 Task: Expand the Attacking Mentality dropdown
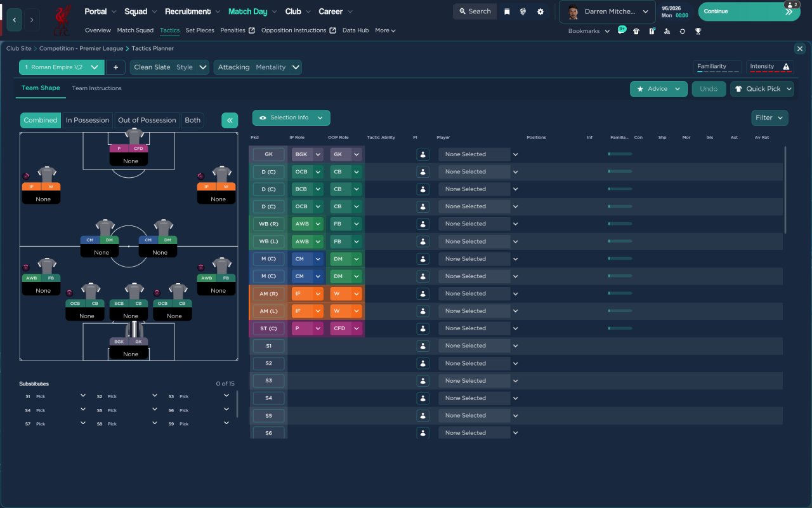click(x=258, y=67)
